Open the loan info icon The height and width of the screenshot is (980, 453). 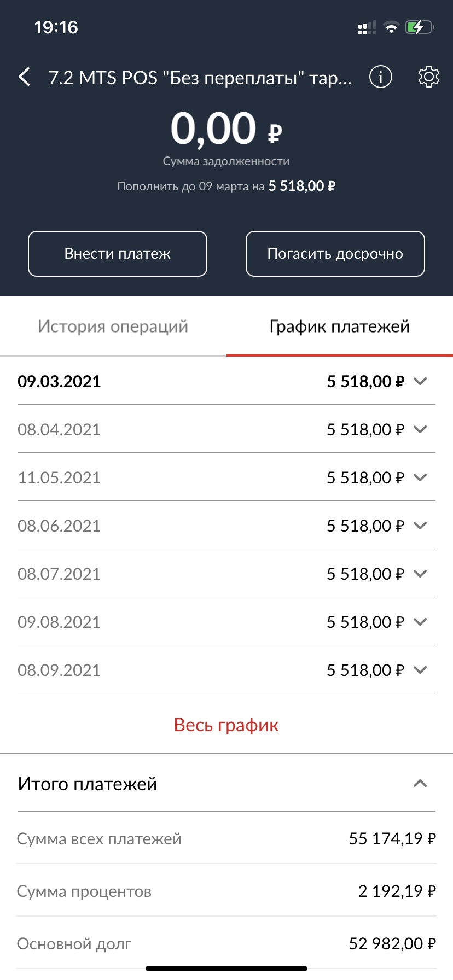381,77
